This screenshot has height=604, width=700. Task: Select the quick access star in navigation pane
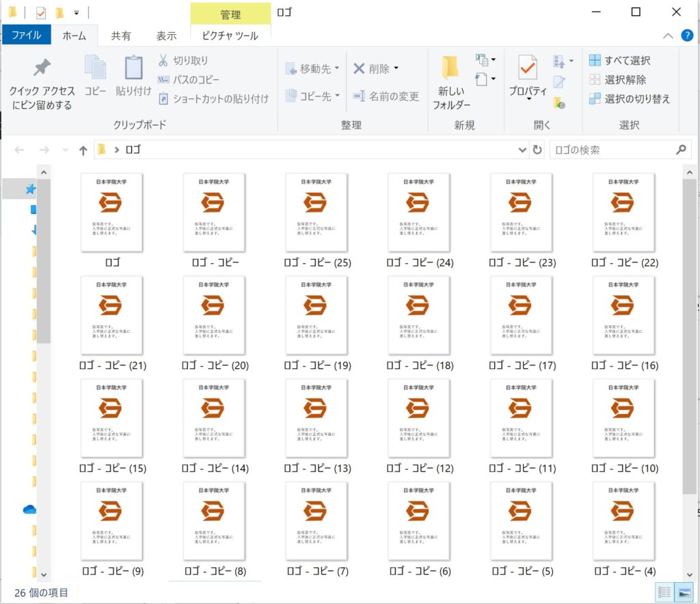click(30, 189)
